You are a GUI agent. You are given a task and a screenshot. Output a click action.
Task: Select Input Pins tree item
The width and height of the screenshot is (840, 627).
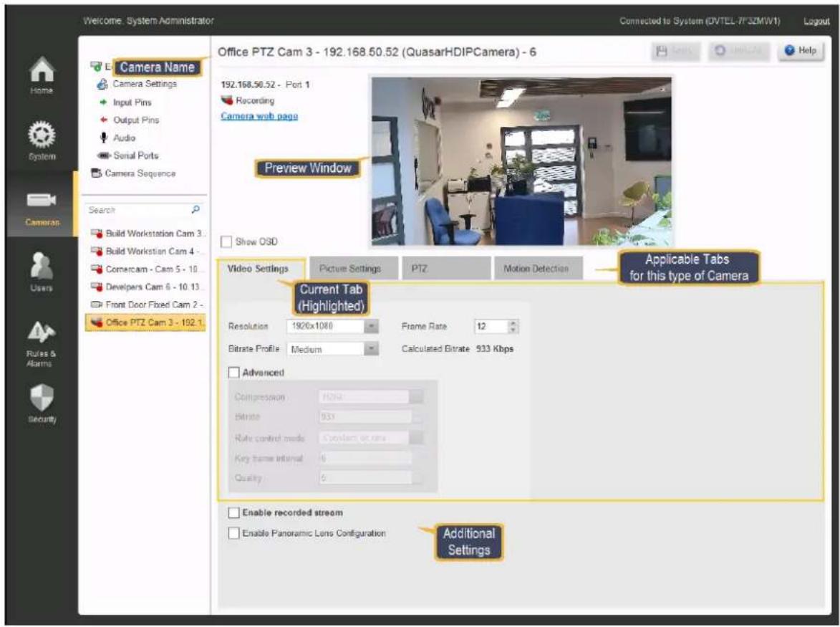[127, 102]
